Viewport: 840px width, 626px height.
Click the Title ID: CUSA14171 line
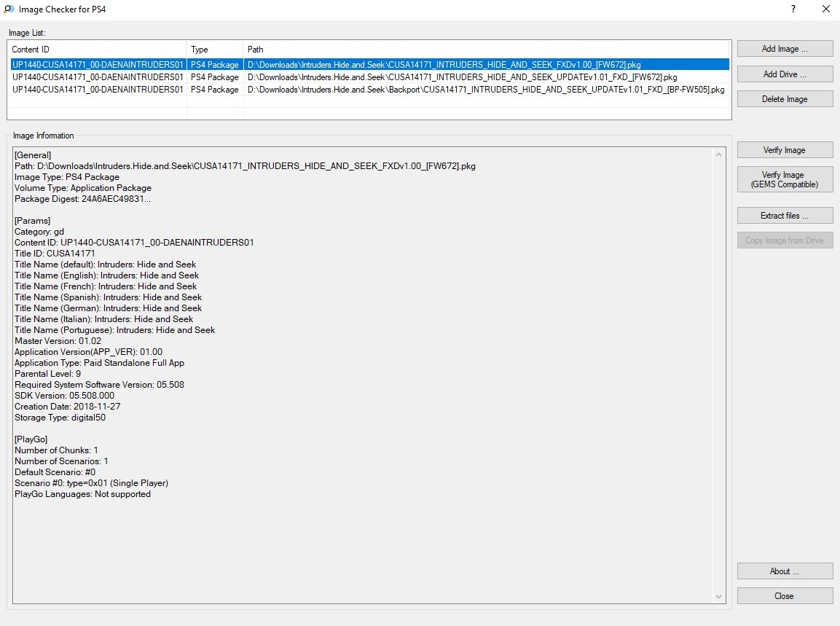click(55, 254)
